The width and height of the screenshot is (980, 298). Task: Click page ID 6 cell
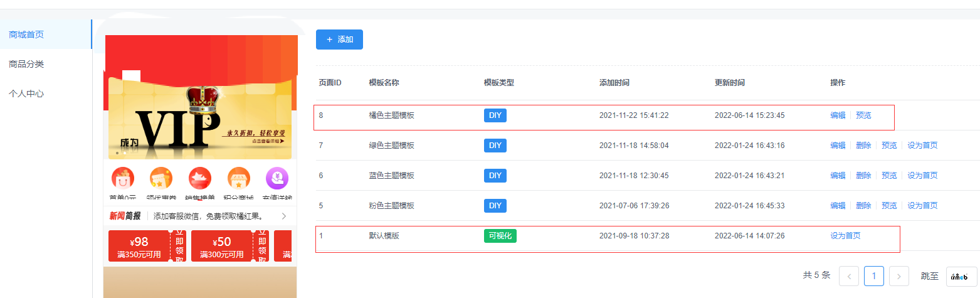coord(321,176)
